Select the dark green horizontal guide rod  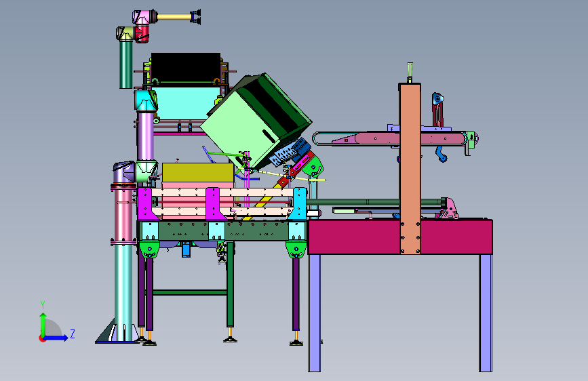click(375, 202)
